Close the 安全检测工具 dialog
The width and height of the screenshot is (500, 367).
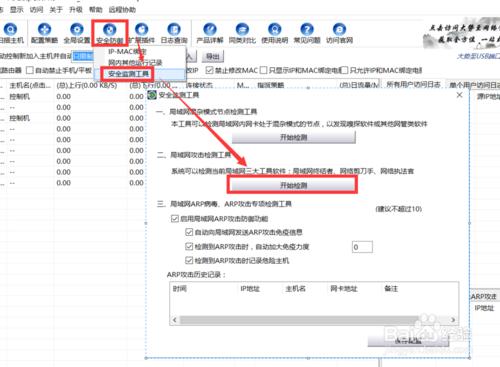click(459, 95)
